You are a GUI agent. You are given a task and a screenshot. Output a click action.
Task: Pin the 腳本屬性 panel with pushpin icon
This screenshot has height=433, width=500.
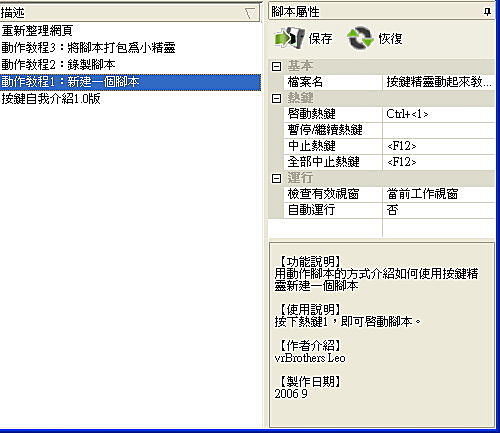(x=487, y=12)
